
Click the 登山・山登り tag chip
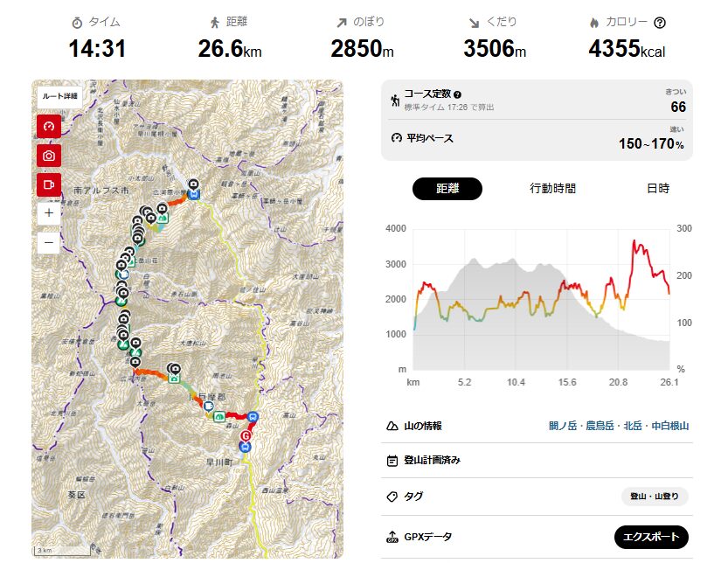coord(655,497)
